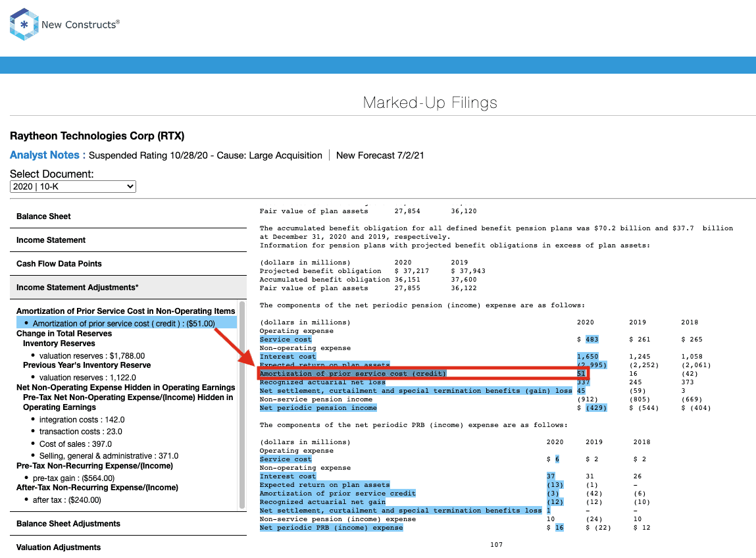Open the Valuation Adjustments section
The width and height of the screenshot is (756, 558).
pos(128,547)
